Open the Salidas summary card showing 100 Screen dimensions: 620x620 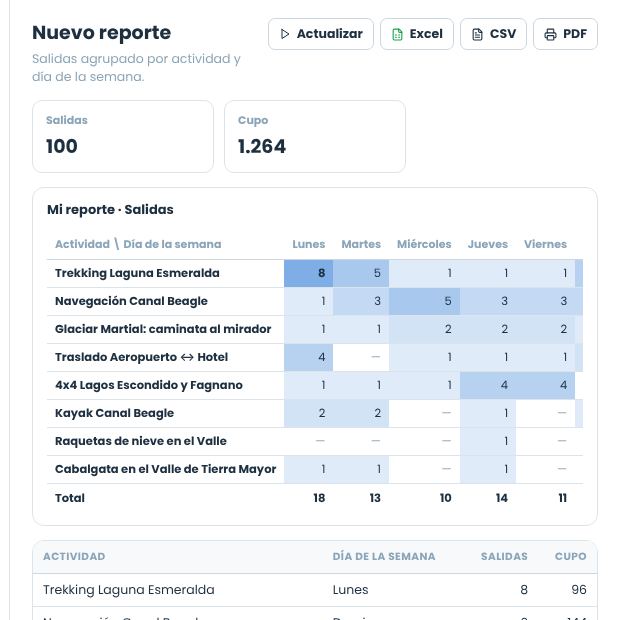[x=123, y=136]
